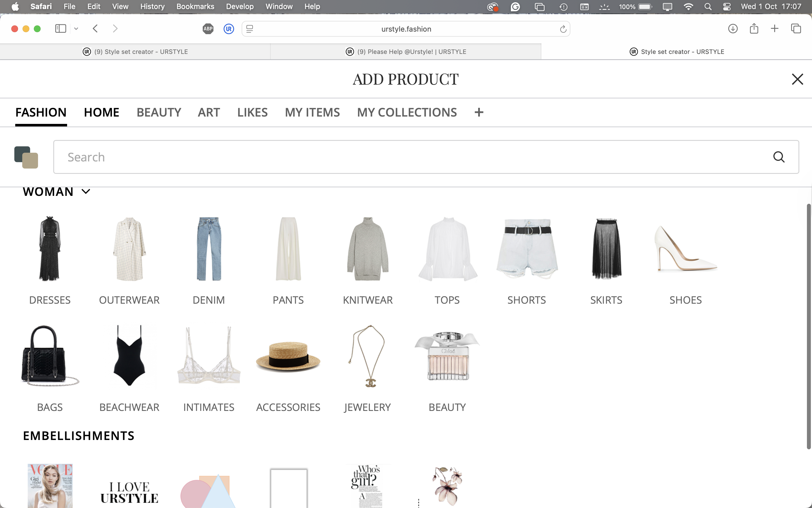Open the Develop menu
812x508 pixels.
[240, 6]
